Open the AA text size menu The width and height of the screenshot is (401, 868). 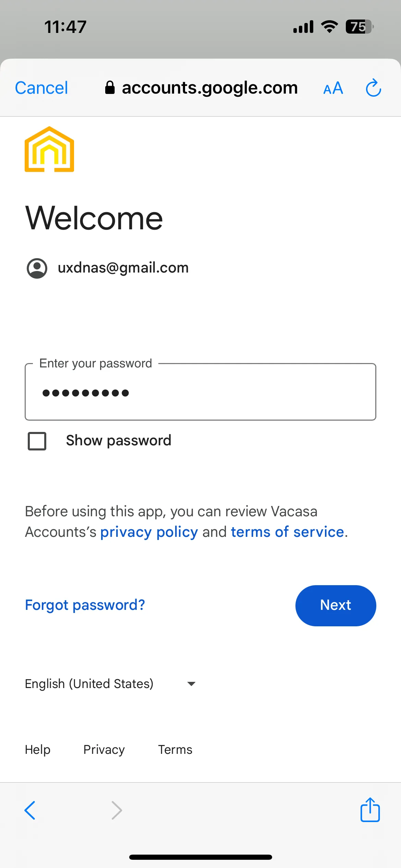(x=333, y=88)
